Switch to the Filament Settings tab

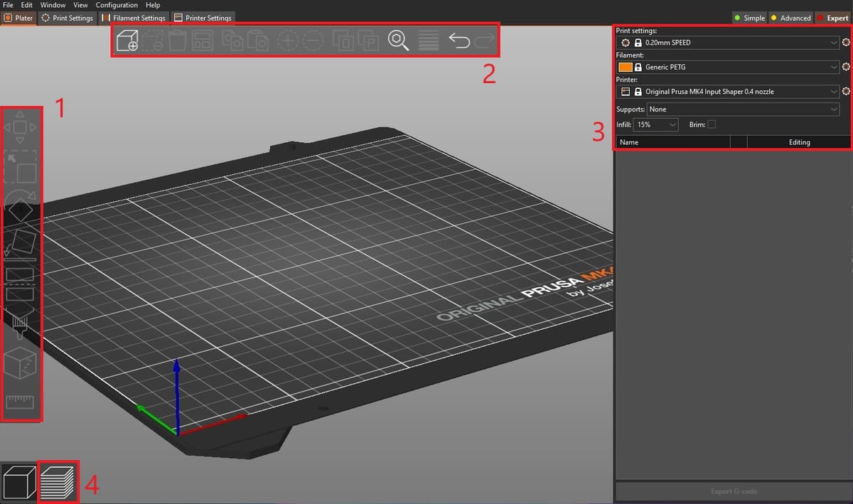tap(134, 18)
